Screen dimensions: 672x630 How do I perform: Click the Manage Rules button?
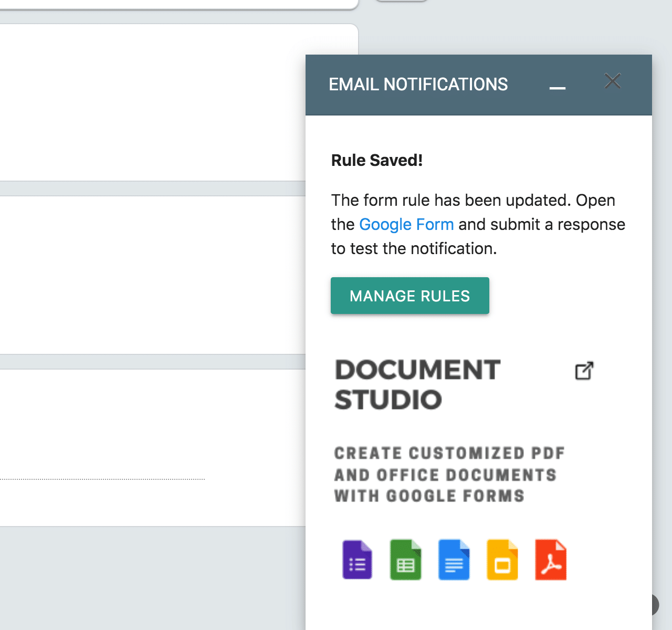pyautogui.click(x=410, y=296)
